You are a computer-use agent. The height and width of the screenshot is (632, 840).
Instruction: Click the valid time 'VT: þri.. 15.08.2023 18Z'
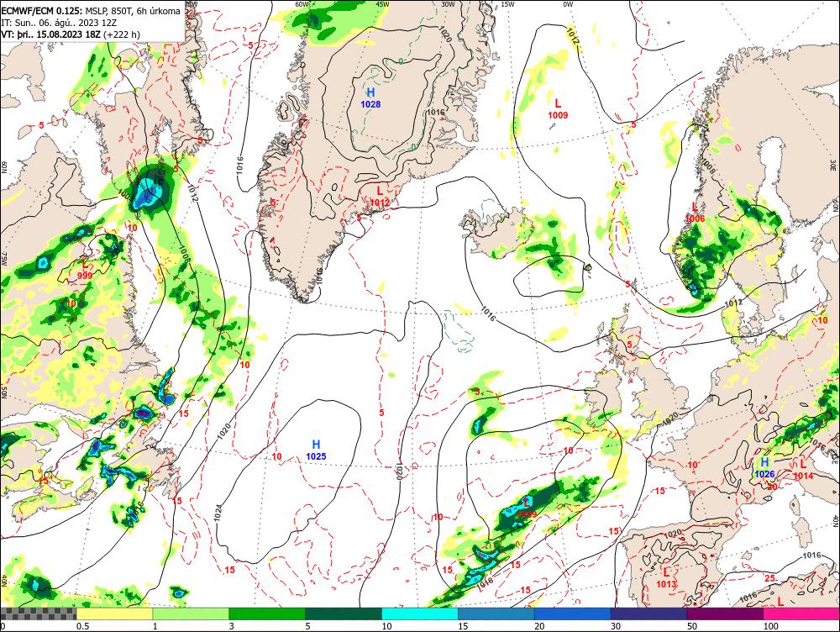point(51,34)
